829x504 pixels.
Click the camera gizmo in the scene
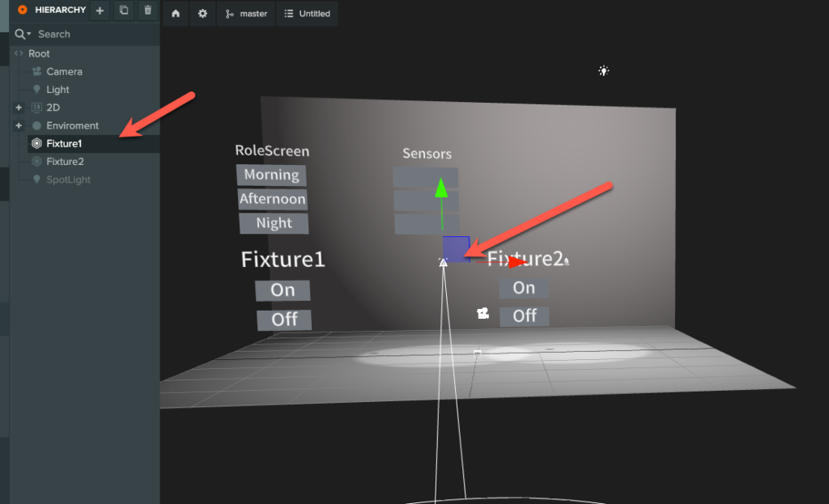(483, 314)
